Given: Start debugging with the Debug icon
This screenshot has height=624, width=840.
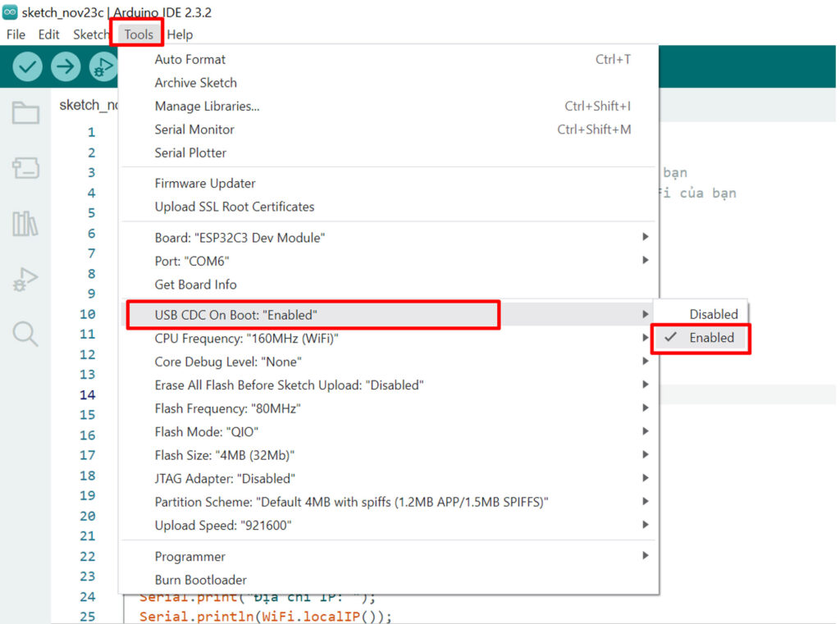Looking at the screenshot, I should pos(103,66).
